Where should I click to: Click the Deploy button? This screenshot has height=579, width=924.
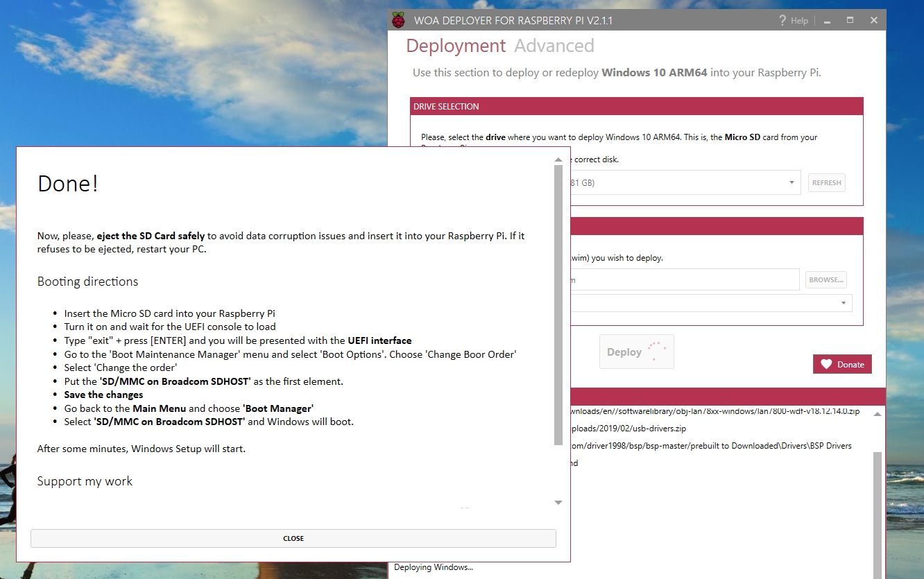[x=637, y=352]
